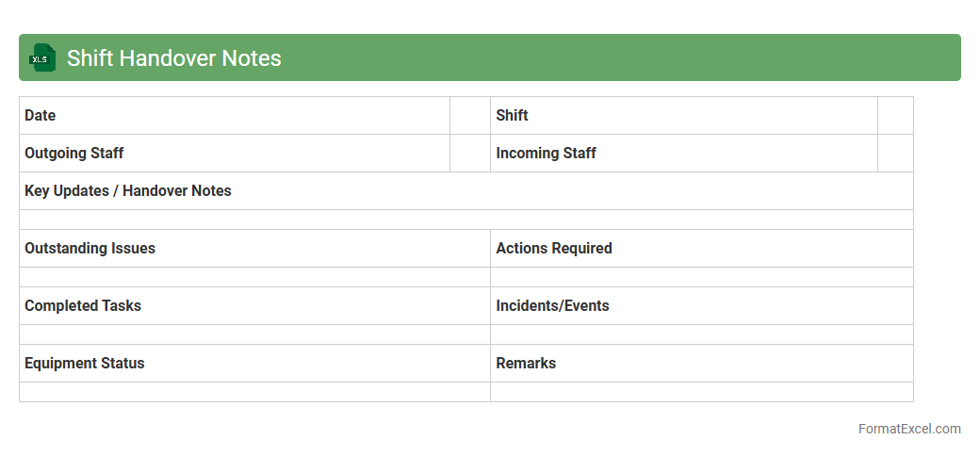Select the Incoming Staff cell
This screenshot has width=980, height=456.
click(683, 154)
